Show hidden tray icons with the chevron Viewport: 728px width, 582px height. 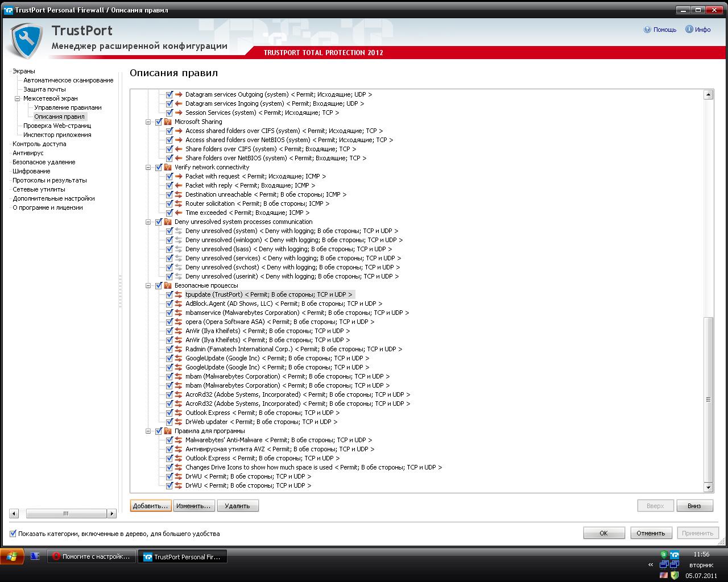651,565
